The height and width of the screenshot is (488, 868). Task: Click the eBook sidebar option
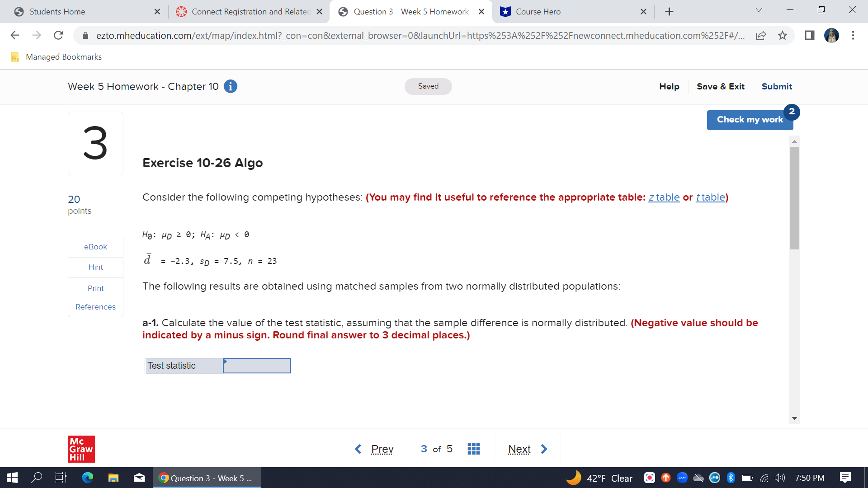pyautogui.click(x=95, y=247)
